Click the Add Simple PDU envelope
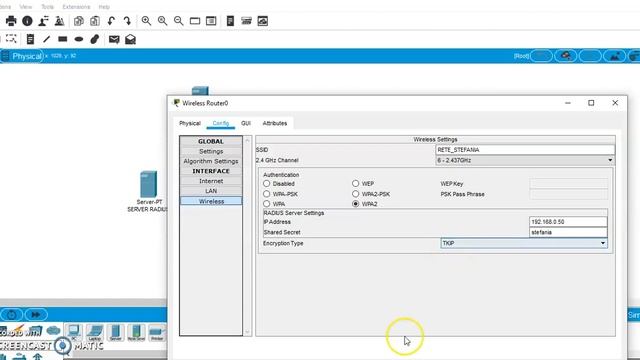The width and height of the screenshot is (640, 360). (114, 39)
